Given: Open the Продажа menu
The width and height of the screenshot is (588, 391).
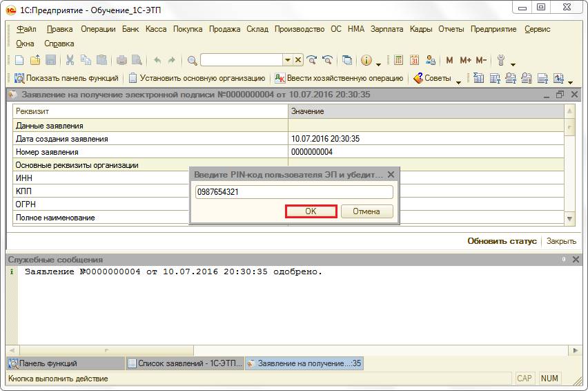Looking at the screenshot, I should point(224,29).
